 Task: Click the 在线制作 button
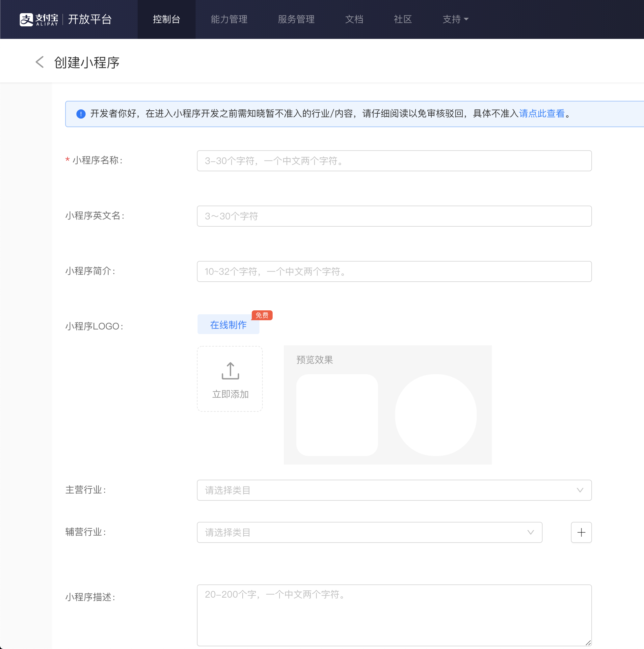(228, 324)
